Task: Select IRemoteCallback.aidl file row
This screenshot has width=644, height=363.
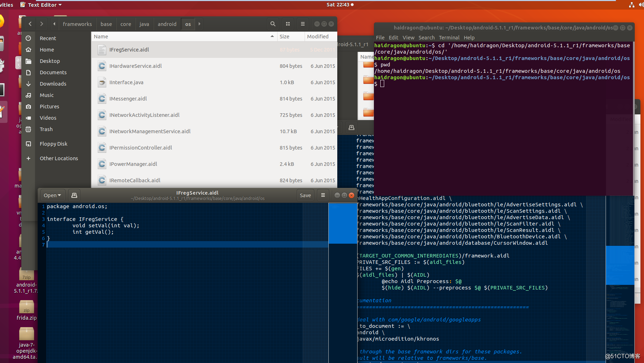Action: click(214, 180)
